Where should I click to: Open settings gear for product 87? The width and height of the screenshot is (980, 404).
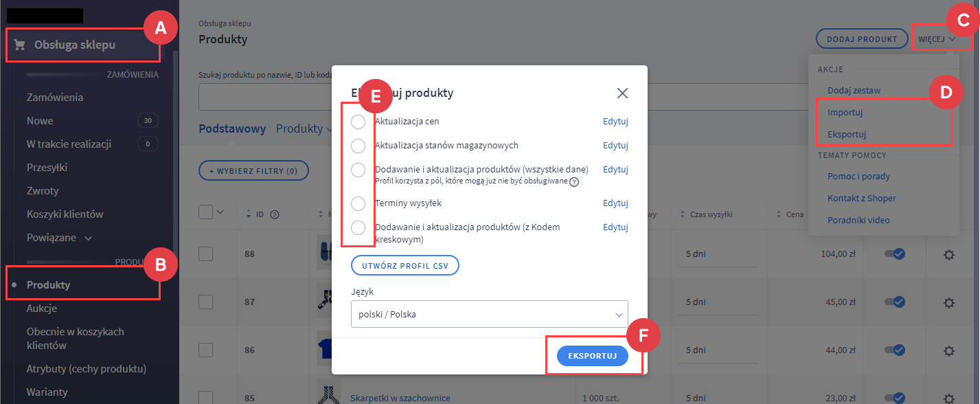pos(949,302)
